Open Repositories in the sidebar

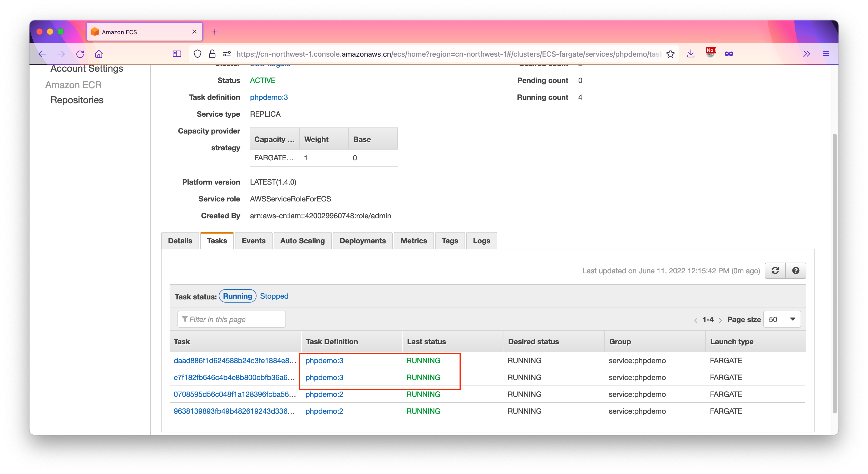click(77, 100)
